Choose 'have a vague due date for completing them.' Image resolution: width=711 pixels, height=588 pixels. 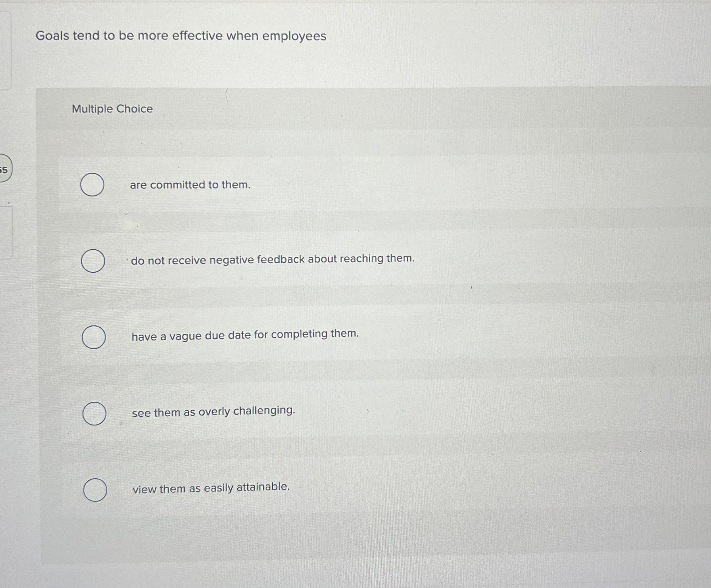(x=94, y=337)
